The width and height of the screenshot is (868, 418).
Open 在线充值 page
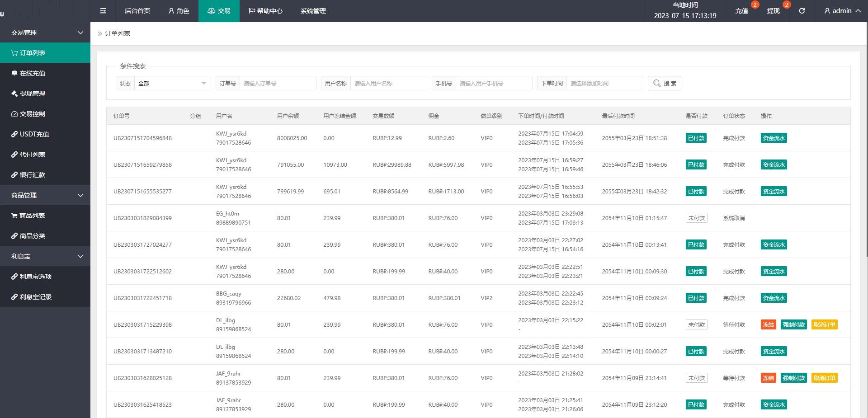[x=45, y=73]
